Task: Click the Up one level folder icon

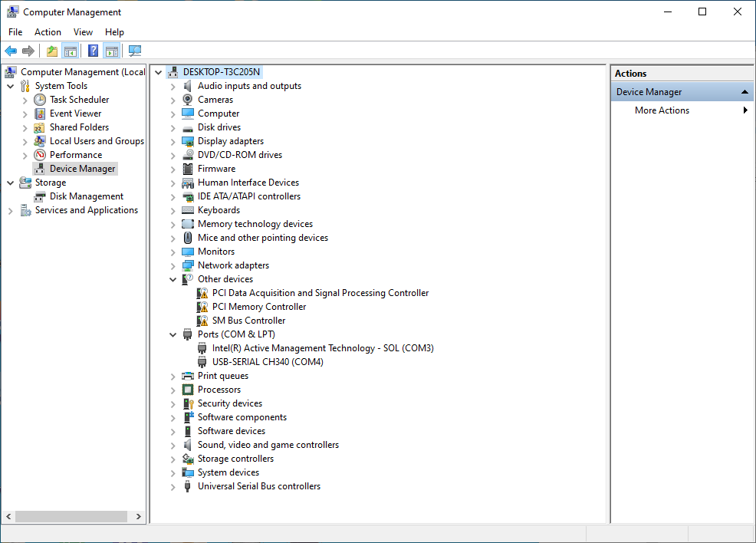Action: click(52, 51)
